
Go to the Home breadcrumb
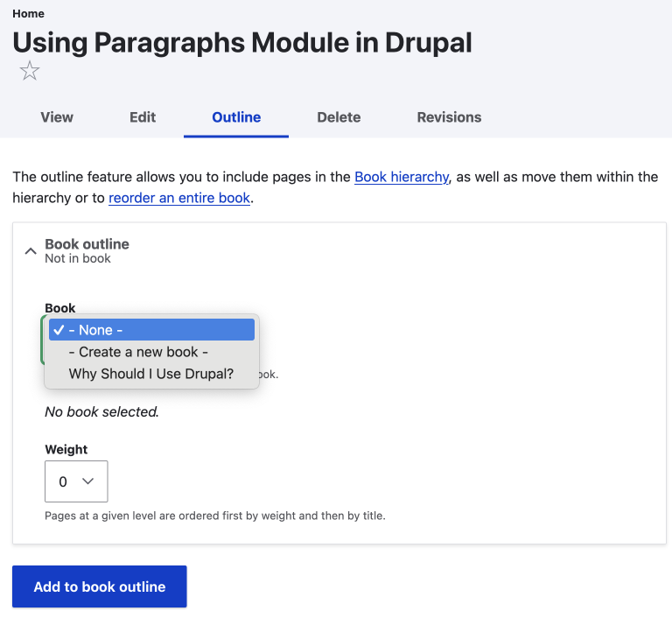coord(28,14)
